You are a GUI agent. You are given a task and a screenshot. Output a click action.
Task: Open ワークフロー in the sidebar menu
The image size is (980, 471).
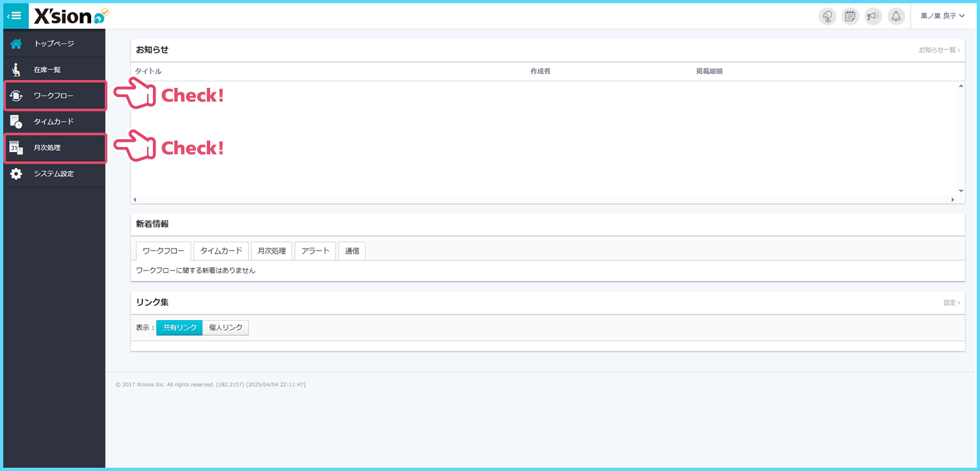click(x=54, y=96)
